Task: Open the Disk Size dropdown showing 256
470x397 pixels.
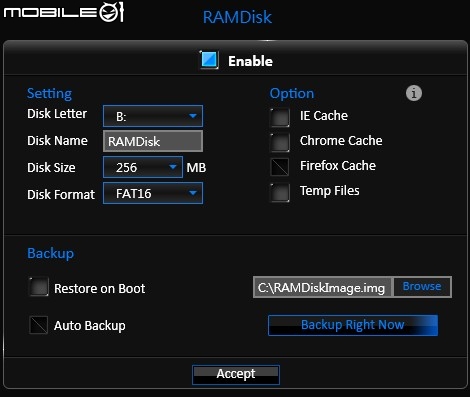Action: (x=143, y=167)
